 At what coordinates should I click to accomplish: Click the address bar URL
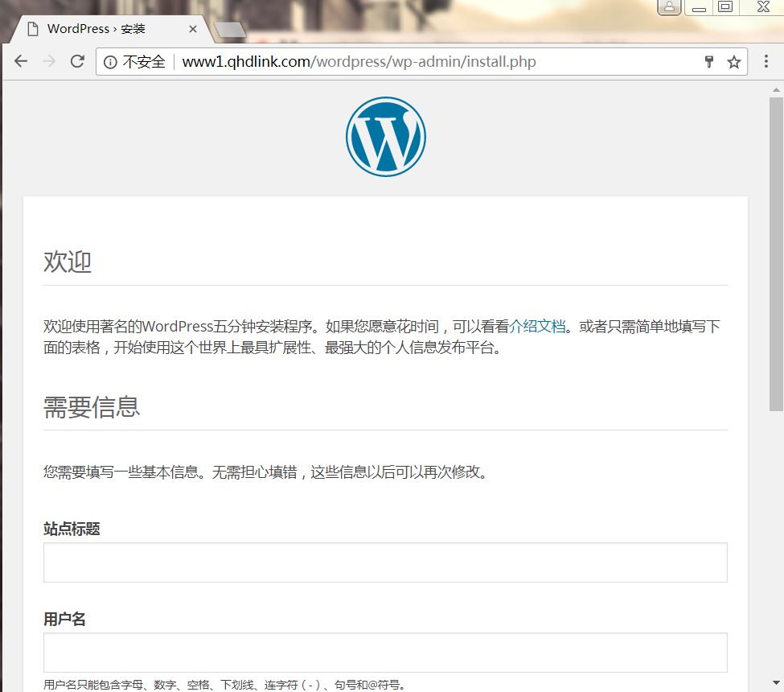click(x=359, y=61)
